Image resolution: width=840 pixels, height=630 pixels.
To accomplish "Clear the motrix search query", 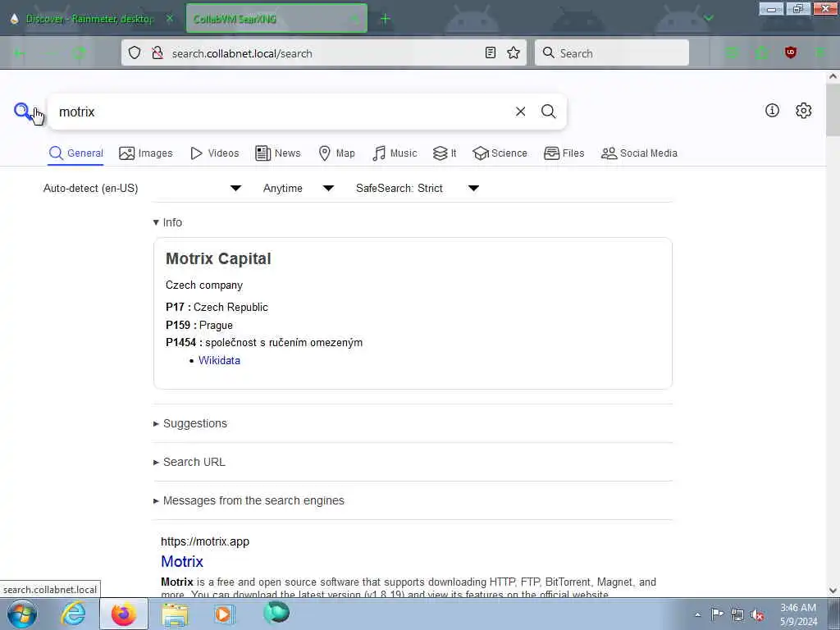I will [520, 112].
